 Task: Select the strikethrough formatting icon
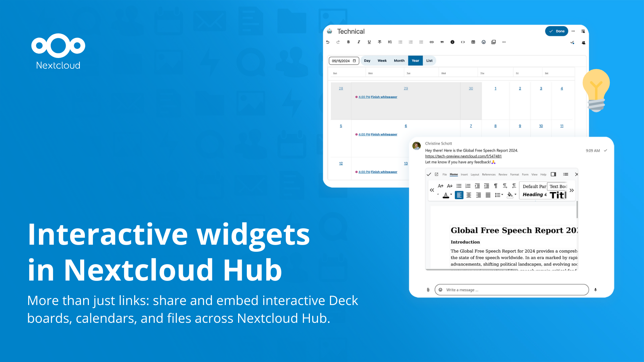(379, 42)
